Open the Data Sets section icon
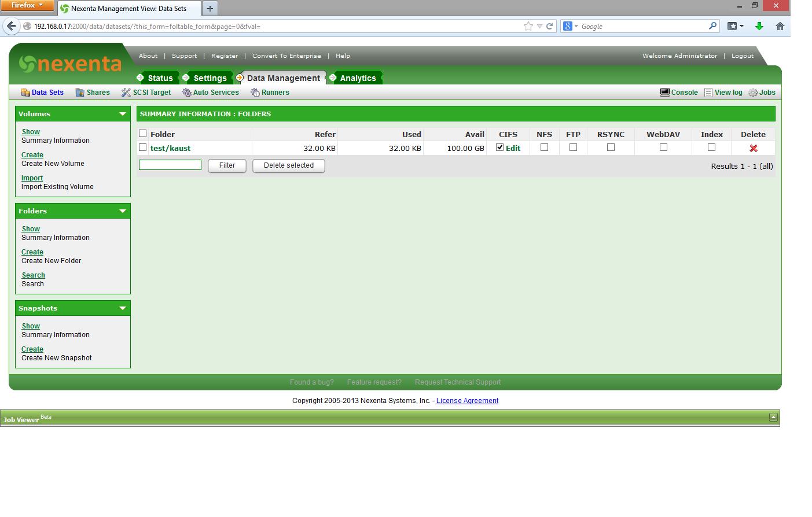 point(25,93)
